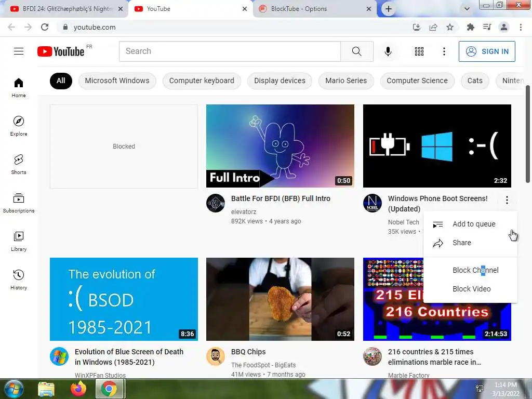Open YouTube settings three-dot menu

444,51
